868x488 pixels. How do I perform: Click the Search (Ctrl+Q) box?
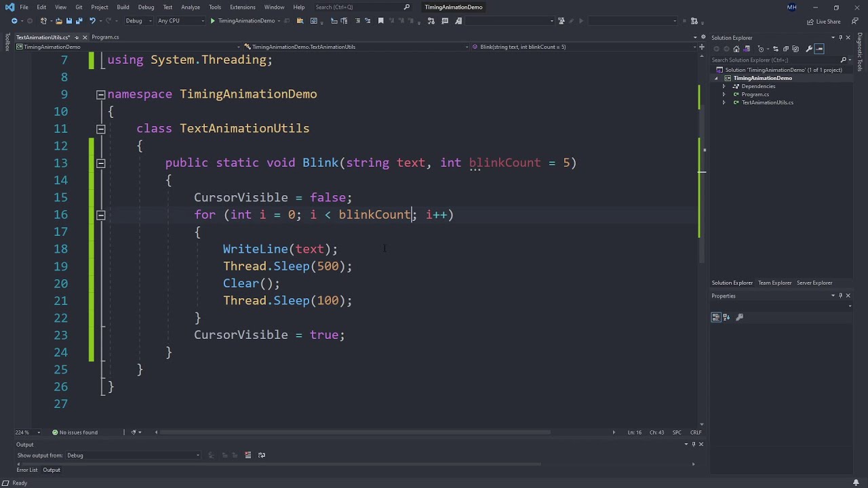coord(362,7)
